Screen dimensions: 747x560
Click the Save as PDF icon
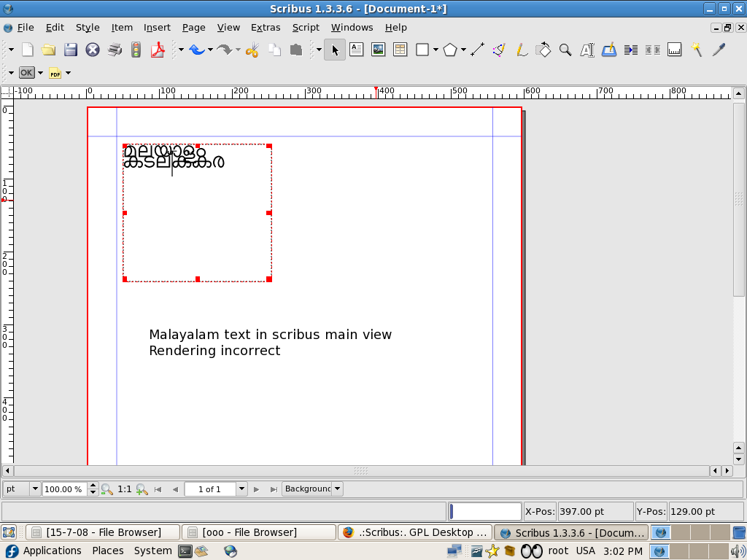[158, 50]
